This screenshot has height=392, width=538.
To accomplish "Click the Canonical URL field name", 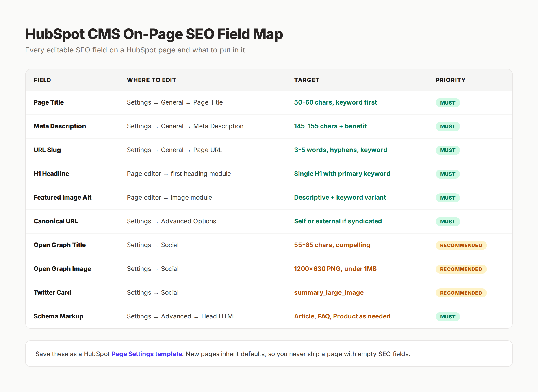I will click(x=56, y=221).
